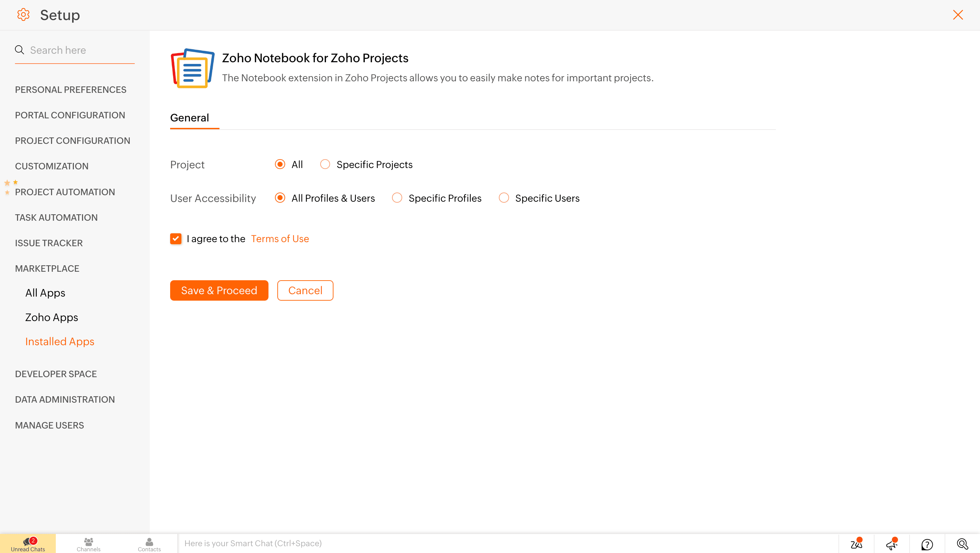980x553 pixels.
Task: Click Save & Proceed button
Action: pyautogui.click(x=219, y=290)
